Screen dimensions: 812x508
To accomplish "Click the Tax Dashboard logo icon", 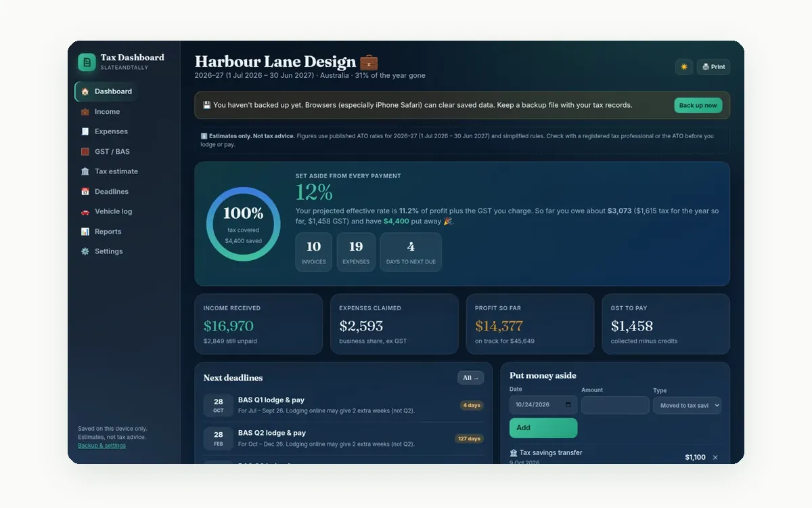I will [x=87, y=62].
